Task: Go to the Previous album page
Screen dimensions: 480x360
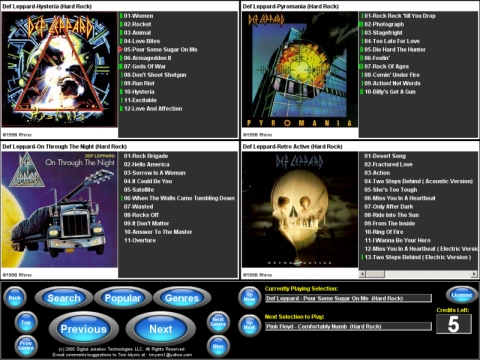Action: [x=84, y=329]
